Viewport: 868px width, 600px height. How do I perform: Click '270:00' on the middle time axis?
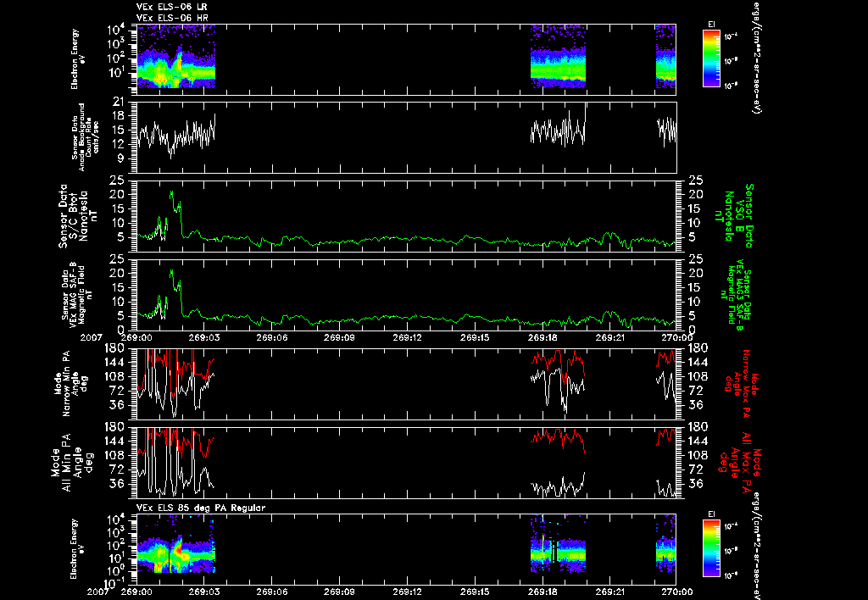coord(678,337)
